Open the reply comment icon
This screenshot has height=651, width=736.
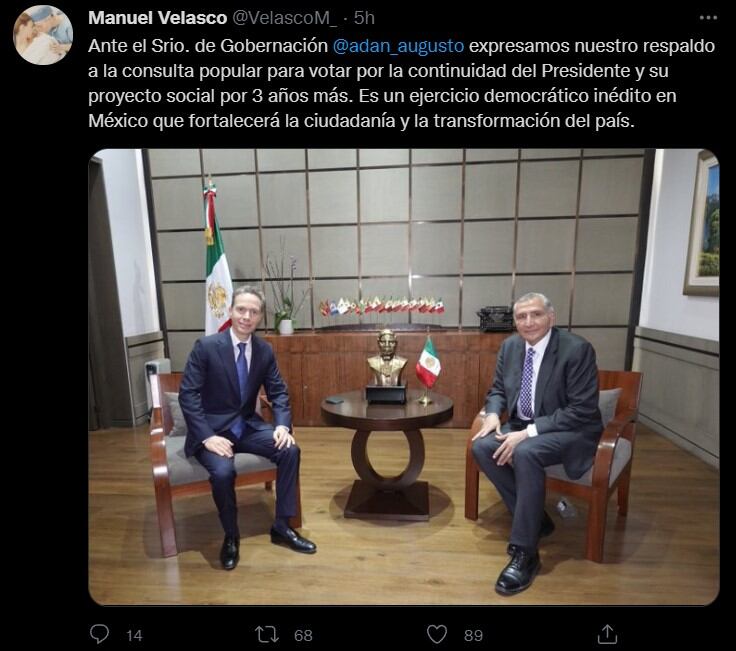[99, 635]
